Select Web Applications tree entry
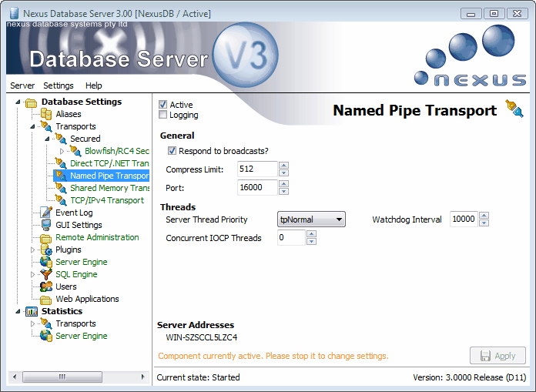Screen dimensions: 536x392 [87, 299]
